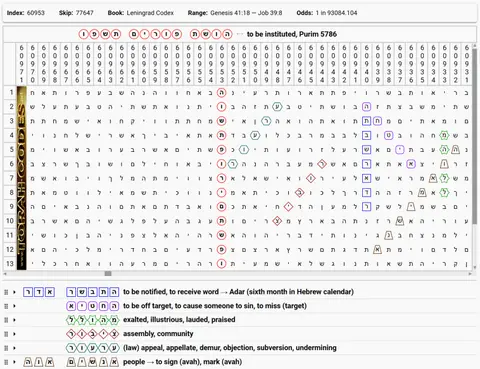Viewport: 480px width, 369px height.
Task: Click red-circled letter in row 12, column 60953
Action: [x=222, y=249]
